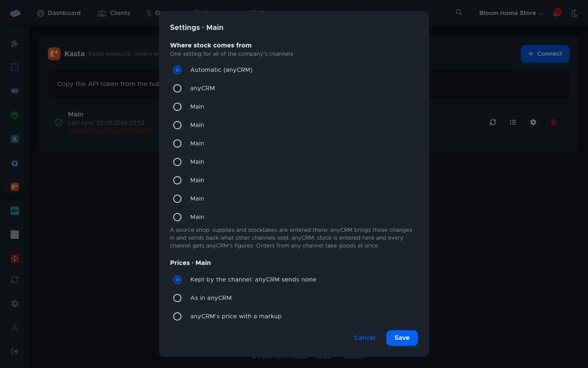Open the Dashboard menu item
The width and height of the screenshot is (588, 368).
(59, 13)
